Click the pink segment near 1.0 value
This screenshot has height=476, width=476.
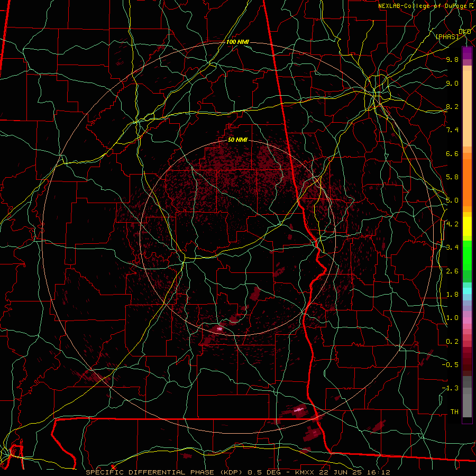point(467,321)
